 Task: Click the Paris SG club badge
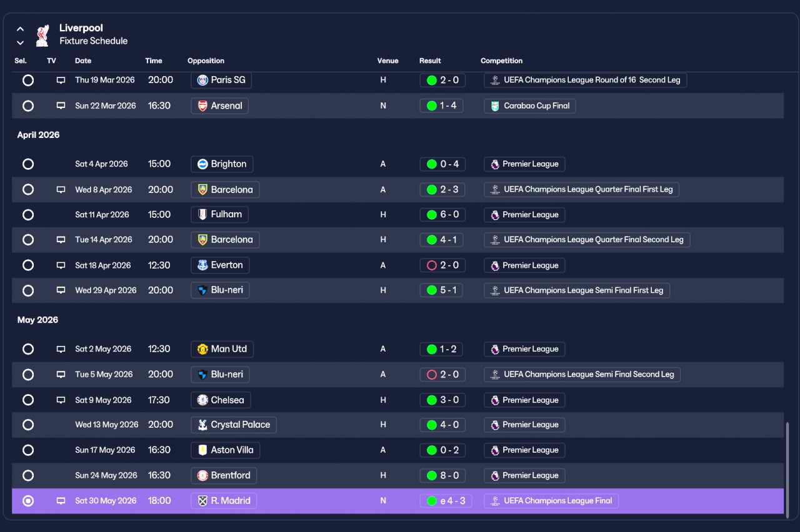[x=202, y=80]
